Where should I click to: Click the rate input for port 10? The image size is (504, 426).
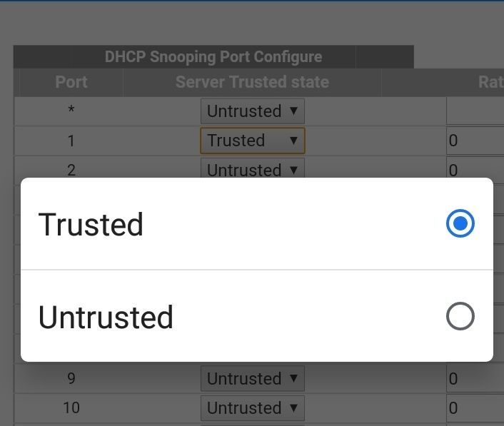[x=475, y=407]
